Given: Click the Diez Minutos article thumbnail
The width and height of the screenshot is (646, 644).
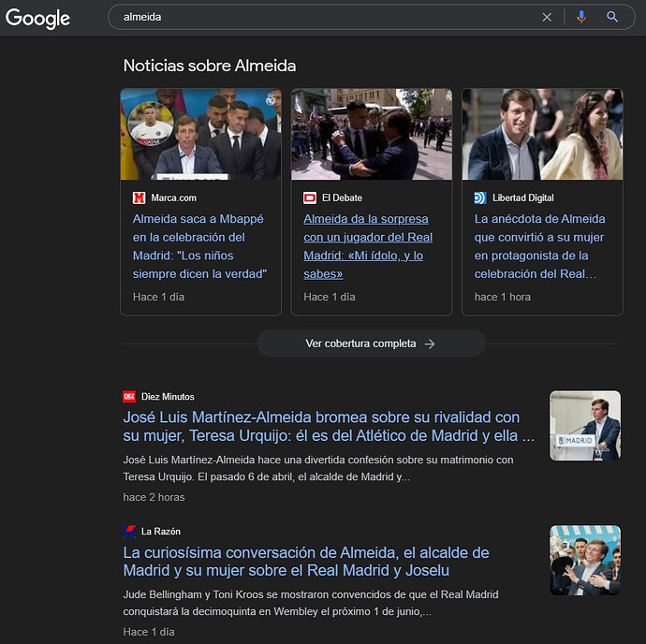Looking at the screenshot, I should click(585, 426).
